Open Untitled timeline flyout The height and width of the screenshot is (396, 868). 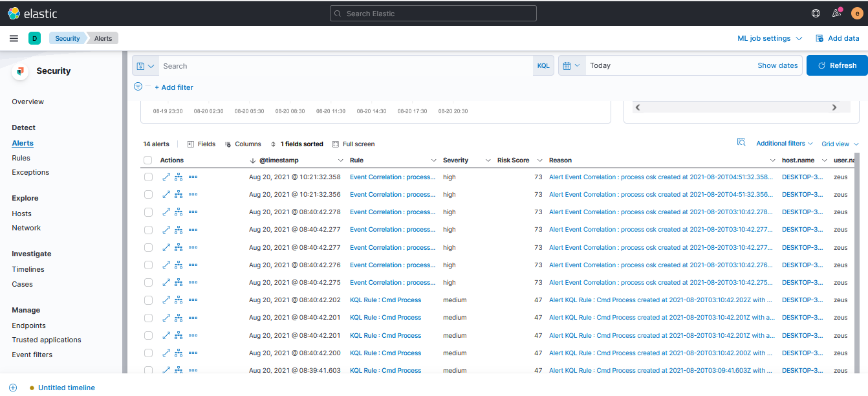coord(67,388)
